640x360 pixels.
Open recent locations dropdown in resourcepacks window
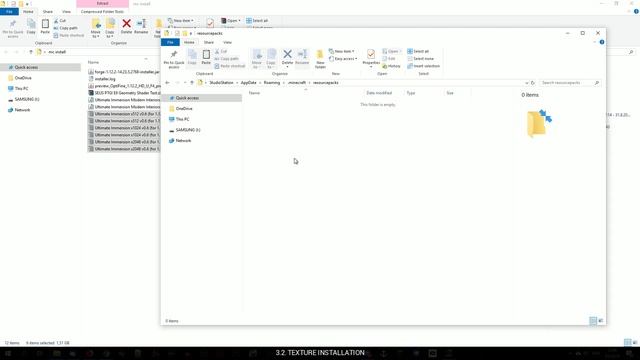(185, 83)
